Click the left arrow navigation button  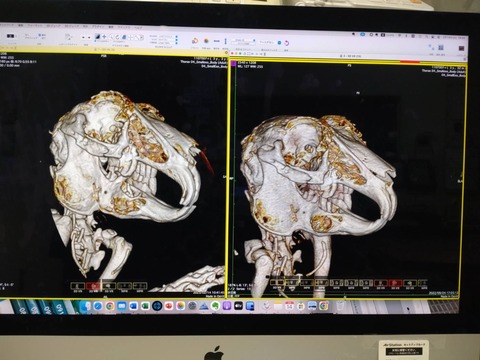point(83,37)
